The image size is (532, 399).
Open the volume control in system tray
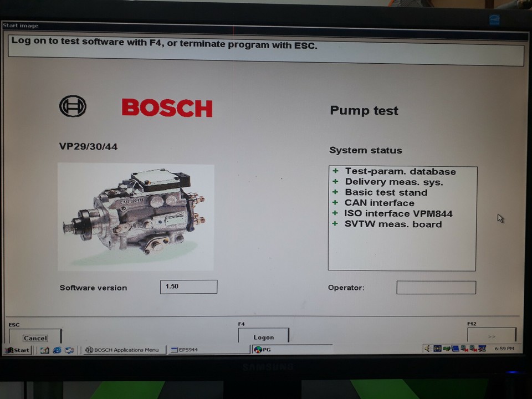427,349
